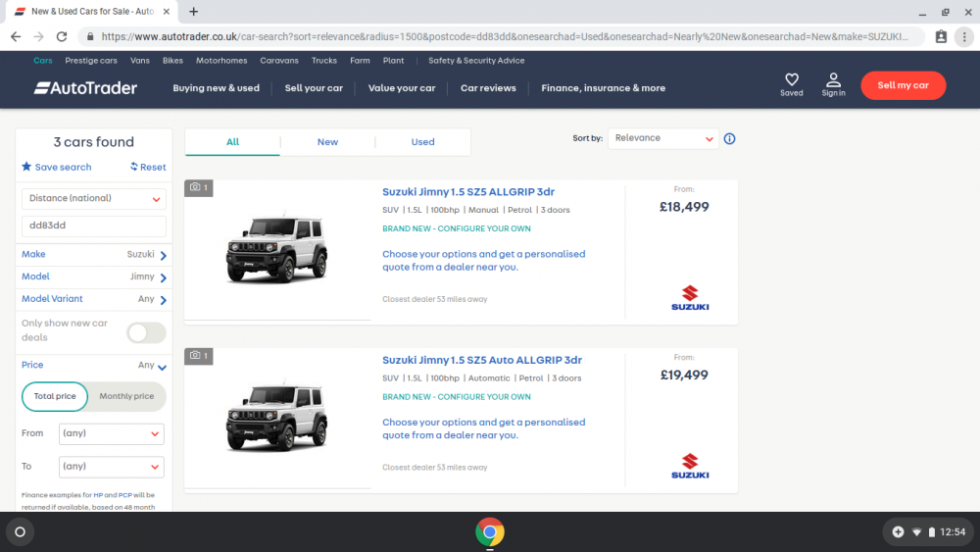Open Sell your car menu
The height and width of the screenshot is (552, 980).
(x=314, y=88)
